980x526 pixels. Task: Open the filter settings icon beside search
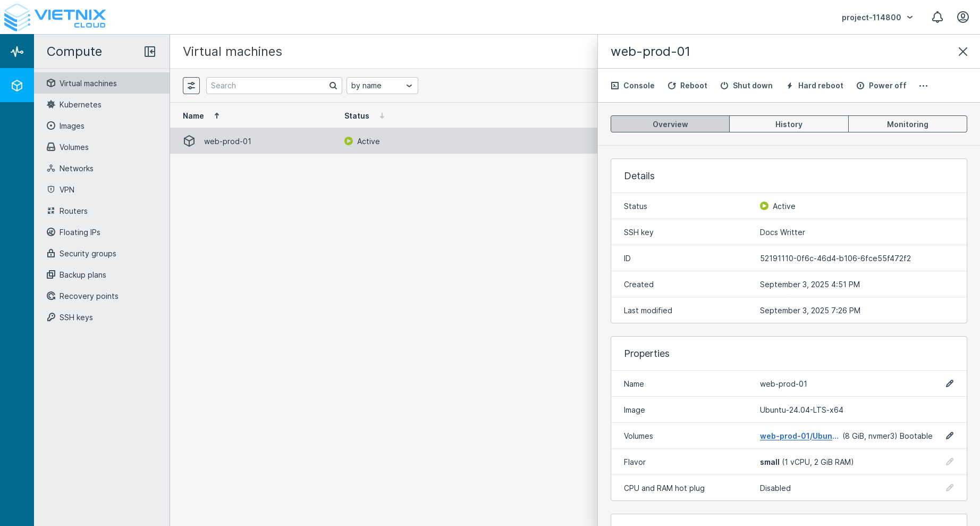[x=191, y=85]
